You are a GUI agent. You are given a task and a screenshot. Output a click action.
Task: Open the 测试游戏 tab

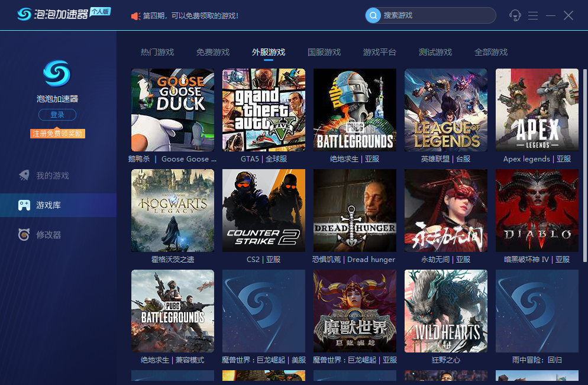pos(435,52)
